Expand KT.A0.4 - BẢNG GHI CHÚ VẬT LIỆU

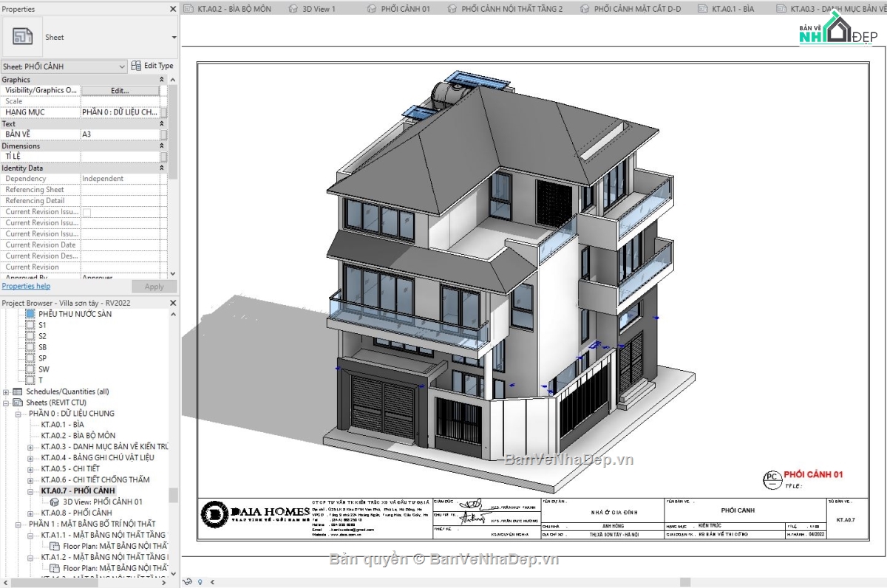[x=30, y=458]
